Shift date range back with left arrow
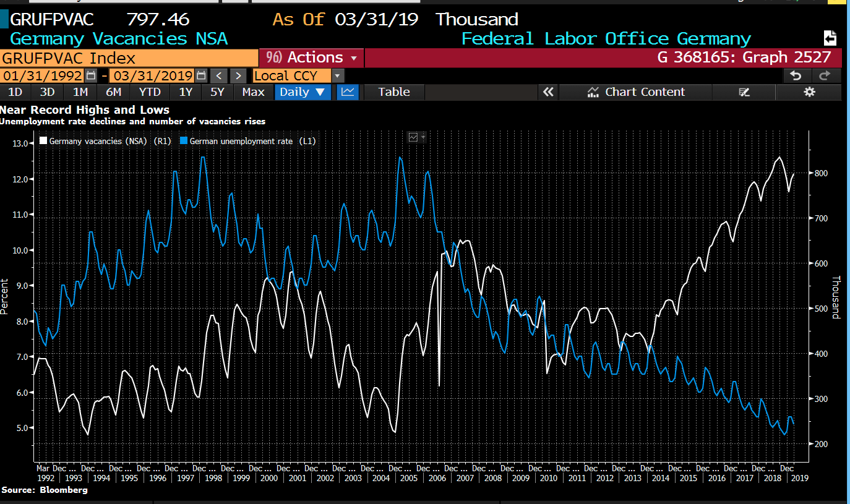 tap(219, 76)
